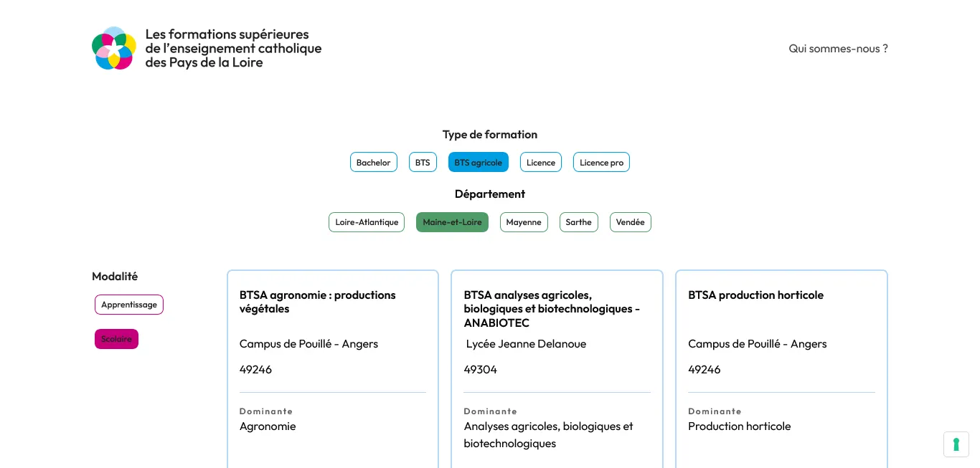980x468 pixels.
Task: Click the green accessibility widget icon
Action: [x=956, y=444]
